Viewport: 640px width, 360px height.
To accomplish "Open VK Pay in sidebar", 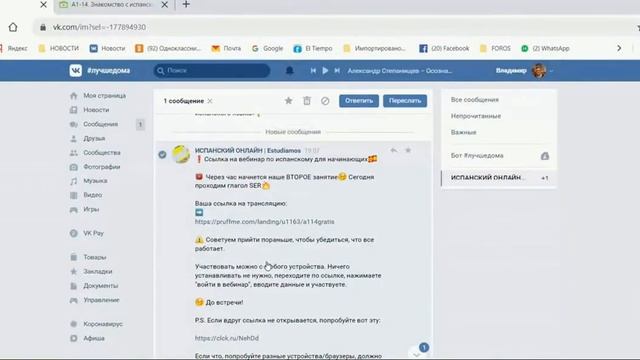I will click(x=93, y=233).
